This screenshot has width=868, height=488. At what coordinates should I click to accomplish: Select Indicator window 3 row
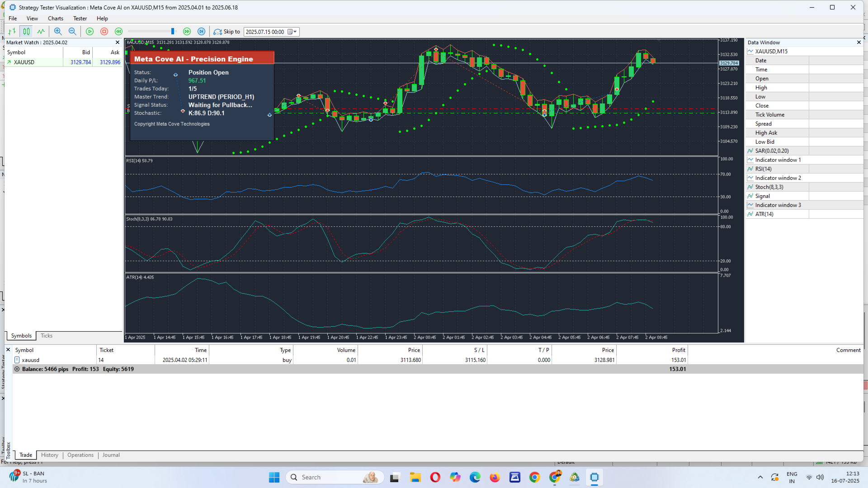804,205
